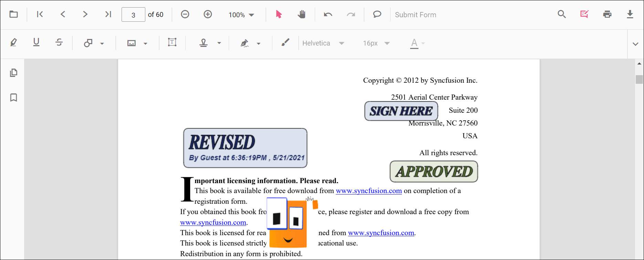The width and height of the screenshot is (644, 260).
Task: Open the page thumbnails side panel
Action: pos(13,73)
